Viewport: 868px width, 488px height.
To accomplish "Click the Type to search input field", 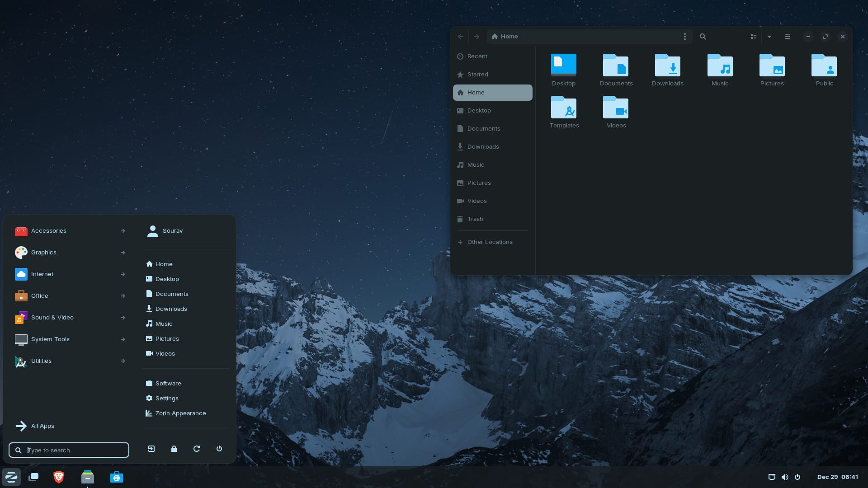I will click(x=69, y=450).
